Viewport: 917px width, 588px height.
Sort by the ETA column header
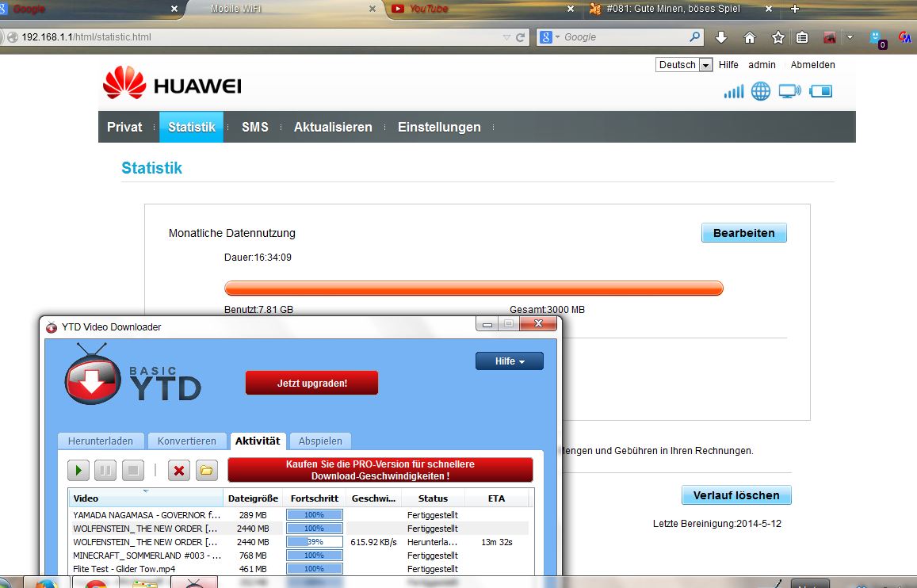coord(496,498)
